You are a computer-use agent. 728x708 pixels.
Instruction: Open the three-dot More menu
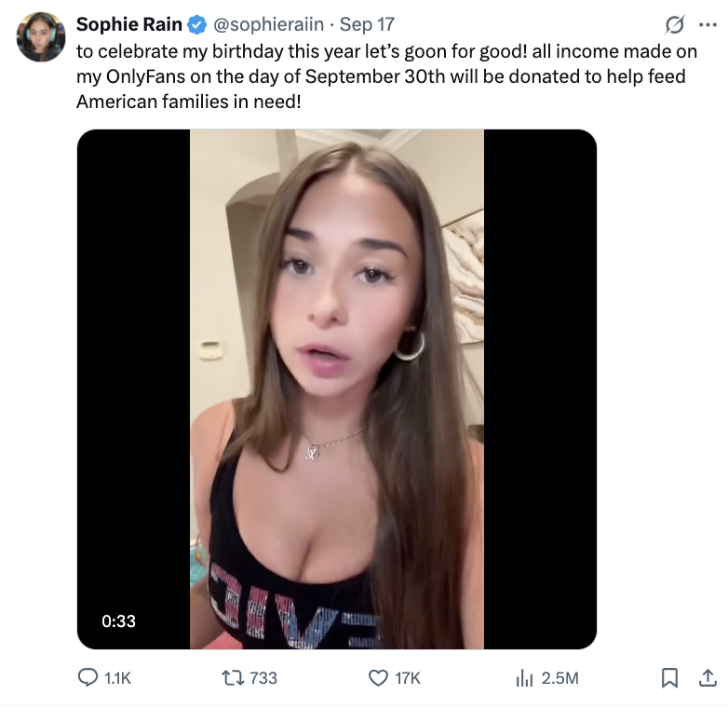pos(708,24)
